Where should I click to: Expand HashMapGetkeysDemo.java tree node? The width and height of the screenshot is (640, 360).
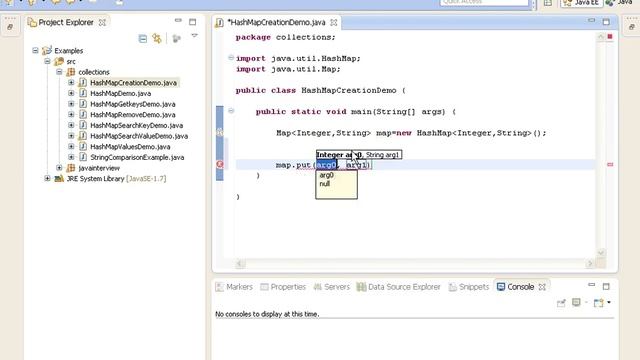tap(71, 104)
